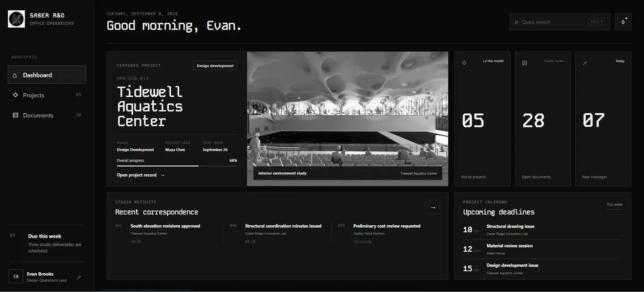
Task: Click the 'Recent correspondence' heading
Action: pos(157,212)
